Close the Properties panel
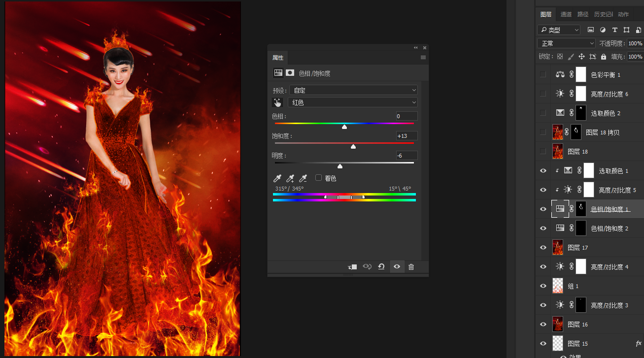 (425, 48)
